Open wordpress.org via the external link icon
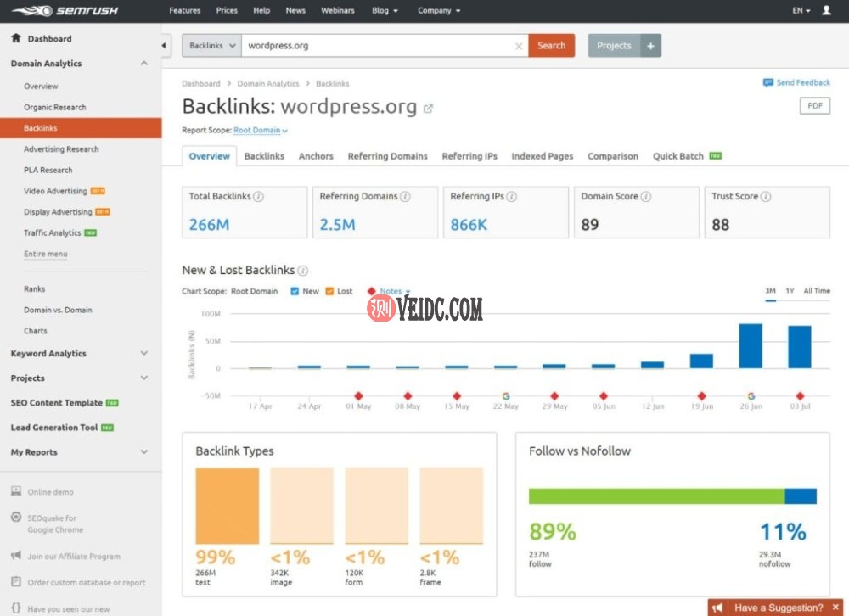 [429, 107]
